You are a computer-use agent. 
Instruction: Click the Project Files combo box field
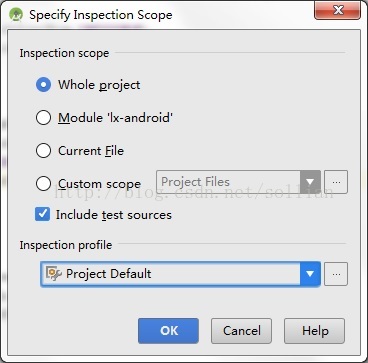pyautogui.click(x=238, y=182)
